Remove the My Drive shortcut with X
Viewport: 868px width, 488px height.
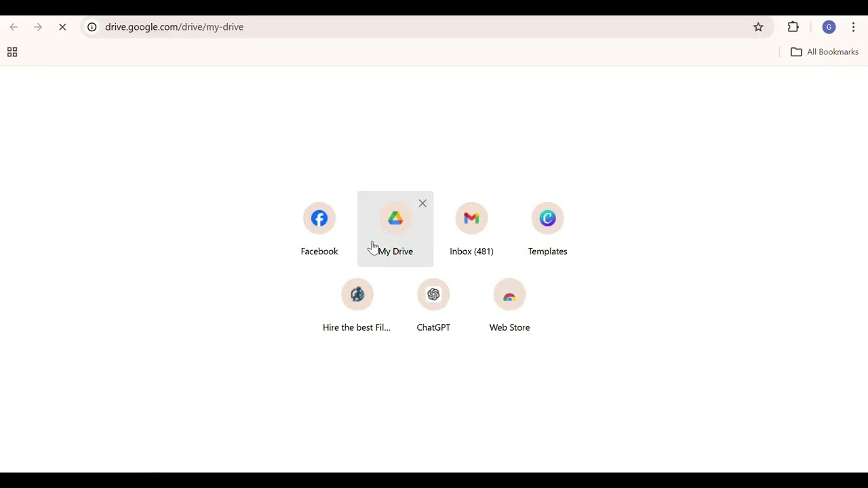click(x=422, y=203)
